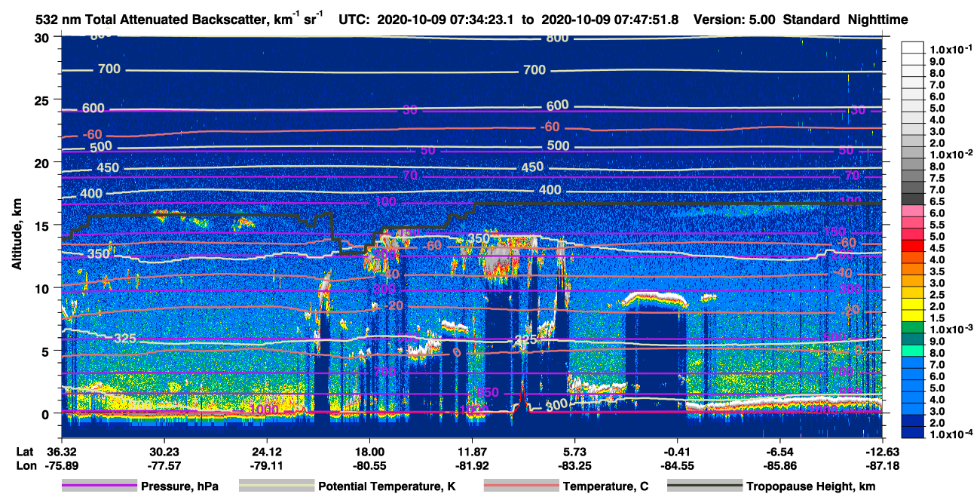This screenshot has width=980, height=503.
Task: Click latitude value '30.23'
Action: point(164,452)
